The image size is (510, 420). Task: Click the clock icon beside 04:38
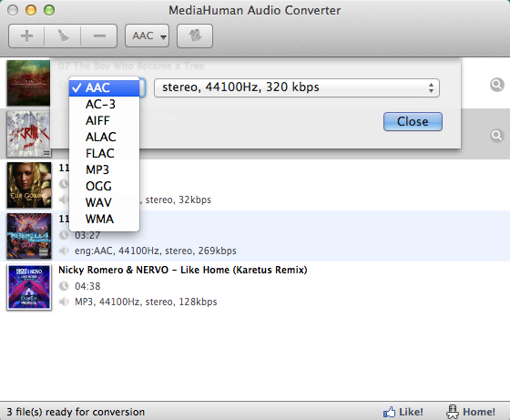[x=64, y=286]
